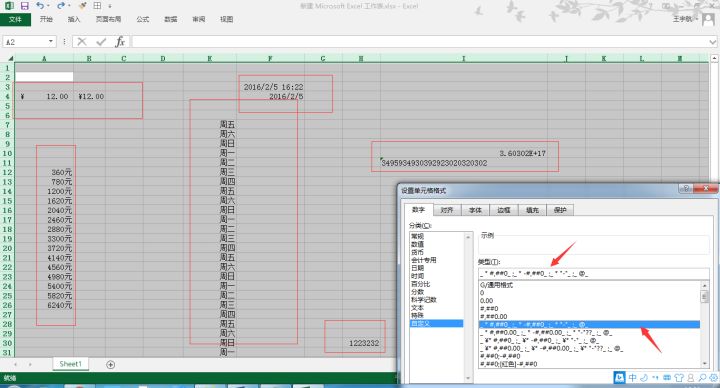Select 会计专用 category in the list

436,260
